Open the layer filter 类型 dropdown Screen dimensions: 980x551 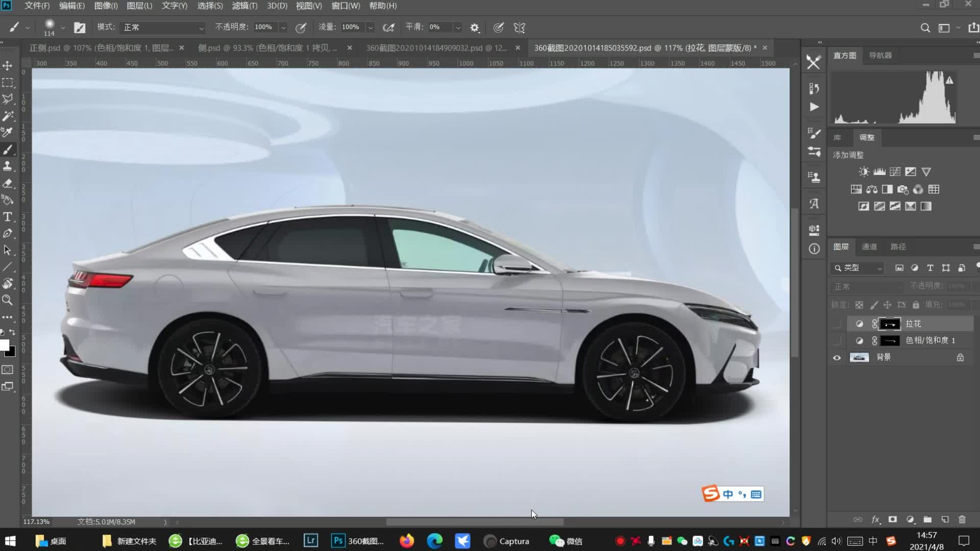click(x=858, y=268)
